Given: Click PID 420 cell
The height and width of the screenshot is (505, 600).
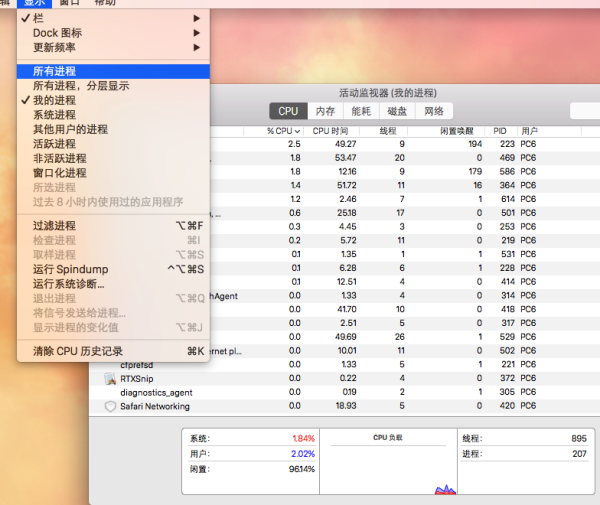Looking at the screenshot, I should click(x=507, y=406).
